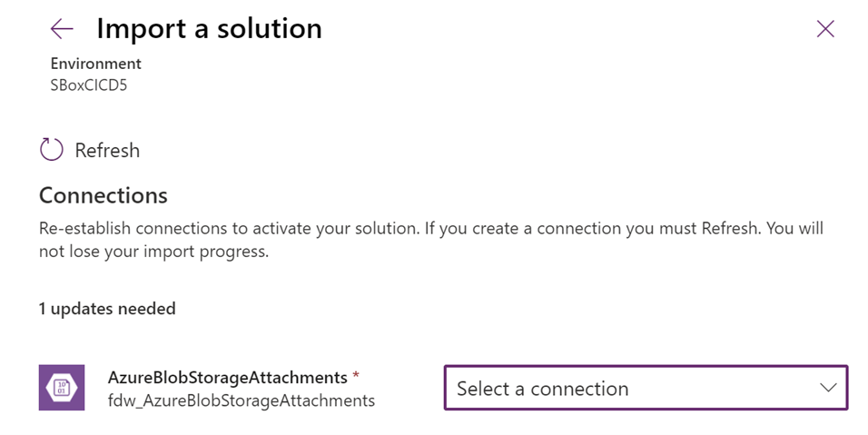
Task: Click the Import a solution title
Action: pyautogui.click(x=209, y=29)
